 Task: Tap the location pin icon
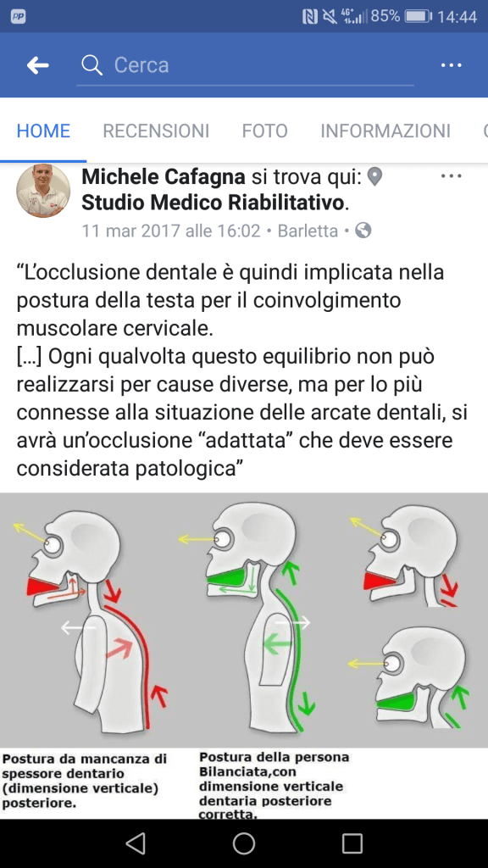pyautogui.click(x=375, y=177)
